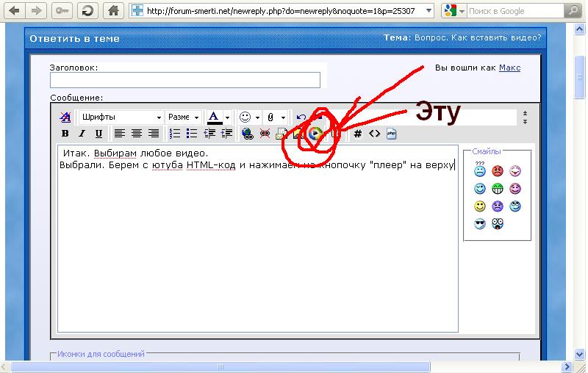Go to the browser home page
This screenshot has height=373, width=588.
click(112, 11)
